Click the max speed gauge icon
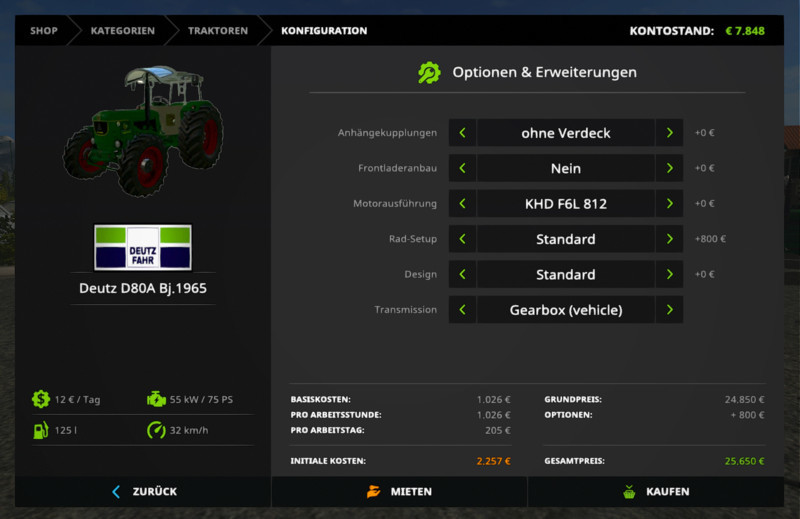 pos(156,430)
